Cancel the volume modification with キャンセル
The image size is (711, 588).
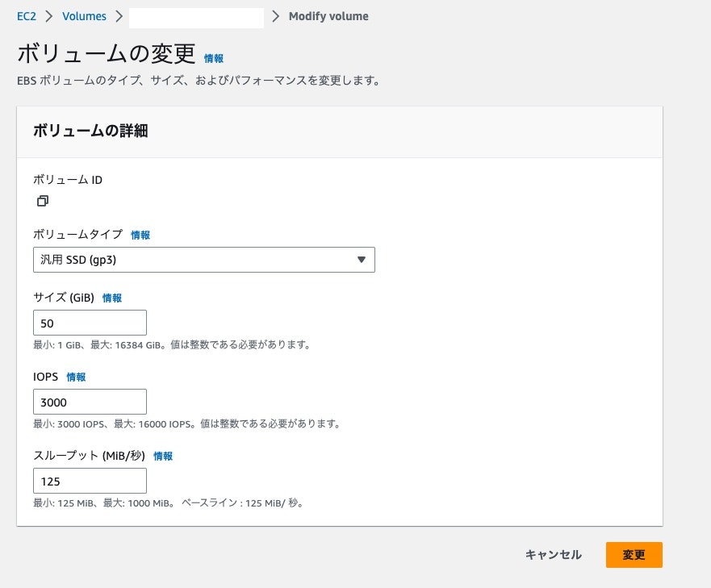click(552, 555)
